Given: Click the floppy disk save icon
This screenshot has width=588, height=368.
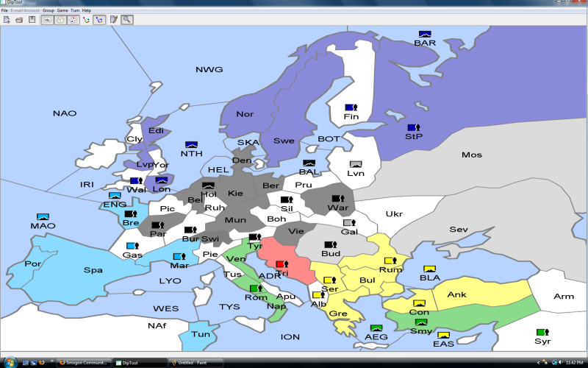Looking at the screenshot, I should (x=32, y=19).
